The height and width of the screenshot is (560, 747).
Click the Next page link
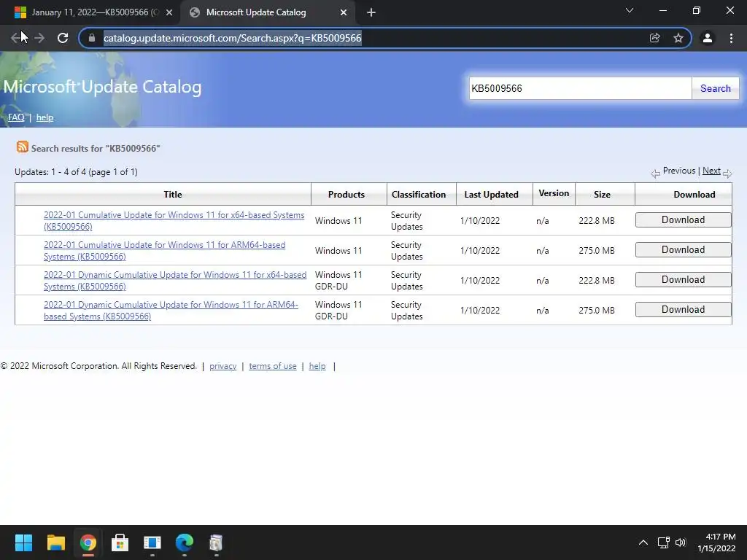[x=711, y=171]
